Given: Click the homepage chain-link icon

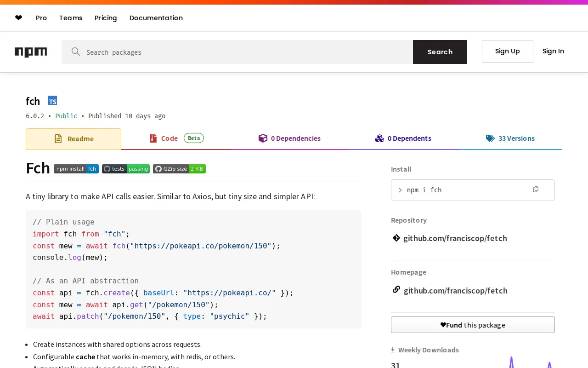Looking at the screenshot, I should click(396, 290).
